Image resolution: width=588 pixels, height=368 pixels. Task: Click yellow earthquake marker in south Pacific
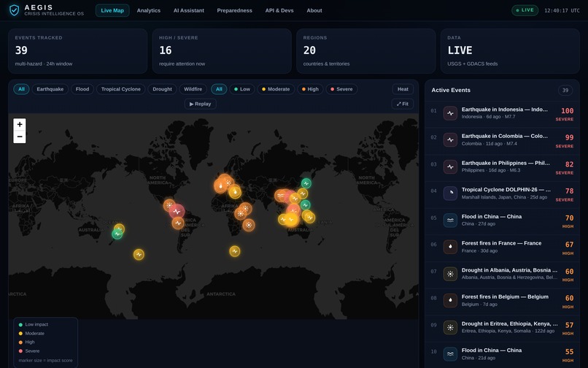139,254
